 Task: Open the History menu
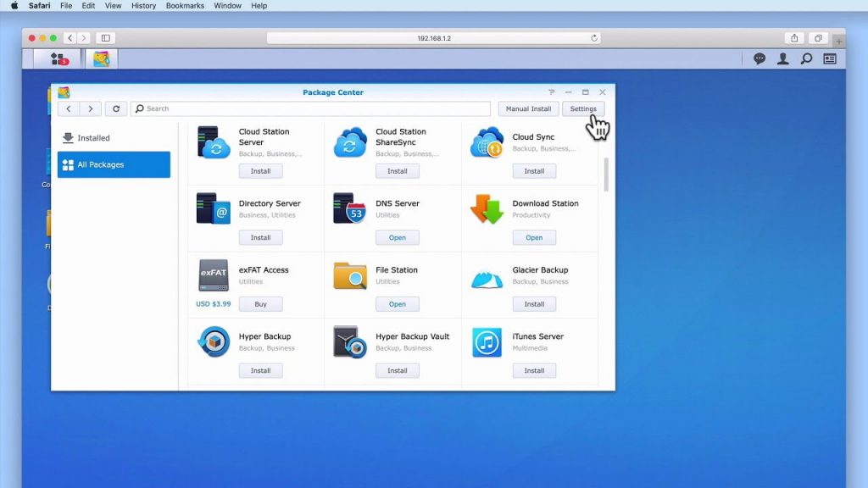(143, 6)
